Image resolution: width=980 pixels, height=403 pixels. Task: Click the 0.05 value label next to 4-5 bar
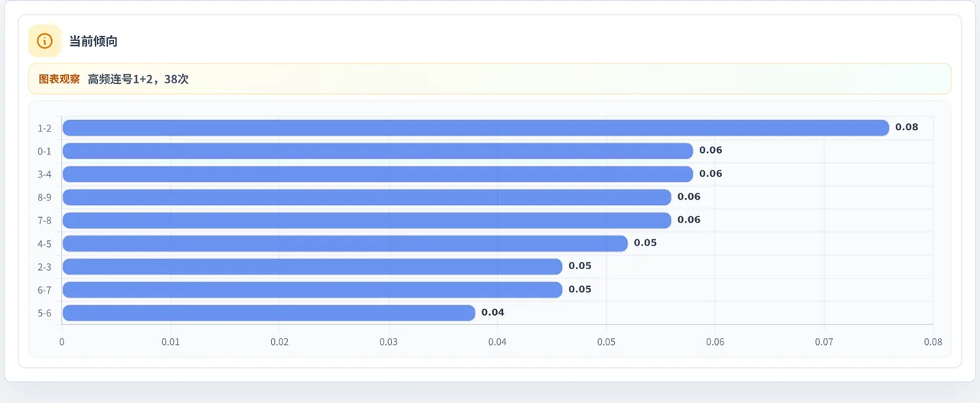(x=645, y=243)
